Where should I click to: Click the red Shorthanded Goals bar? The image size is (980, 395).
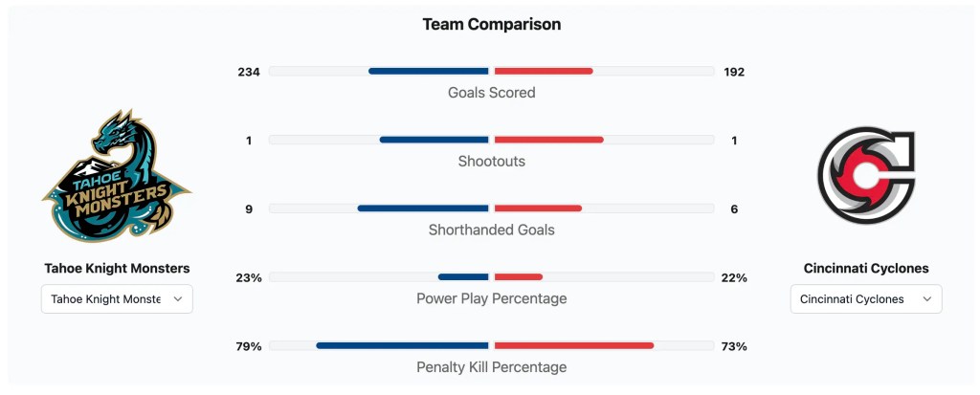[x=538, y=208]
